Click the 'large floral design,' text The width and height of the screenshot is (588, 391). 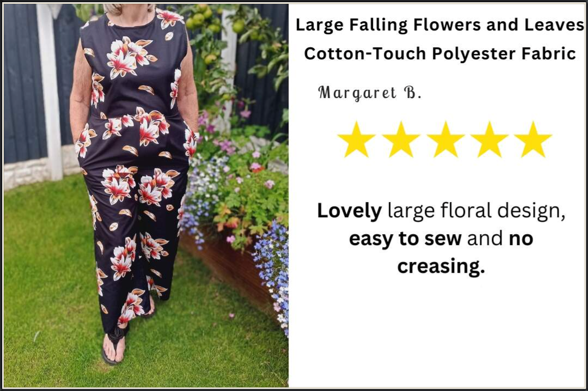click(476, 211)
